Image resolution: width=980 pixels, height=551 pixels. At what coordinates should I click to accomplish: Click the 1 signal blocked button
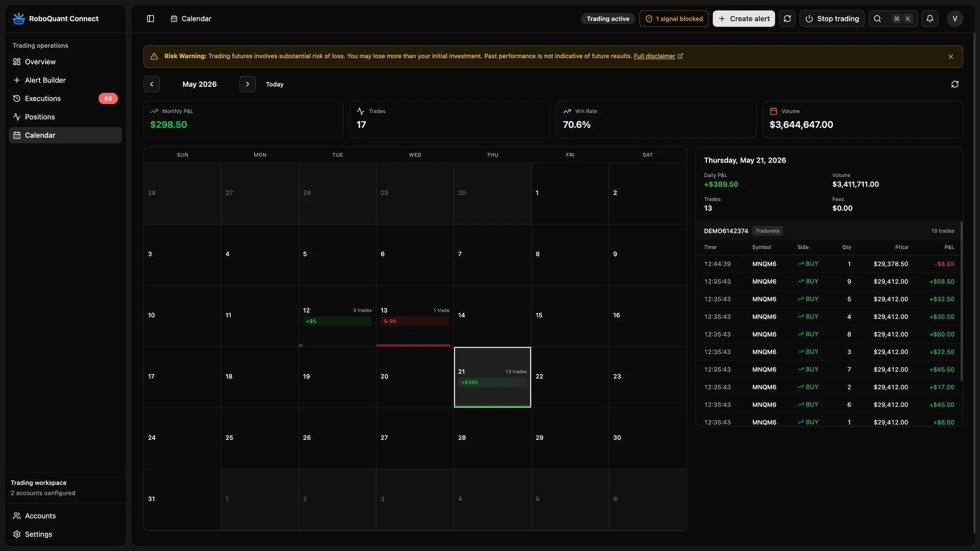[x=674, y=19]
